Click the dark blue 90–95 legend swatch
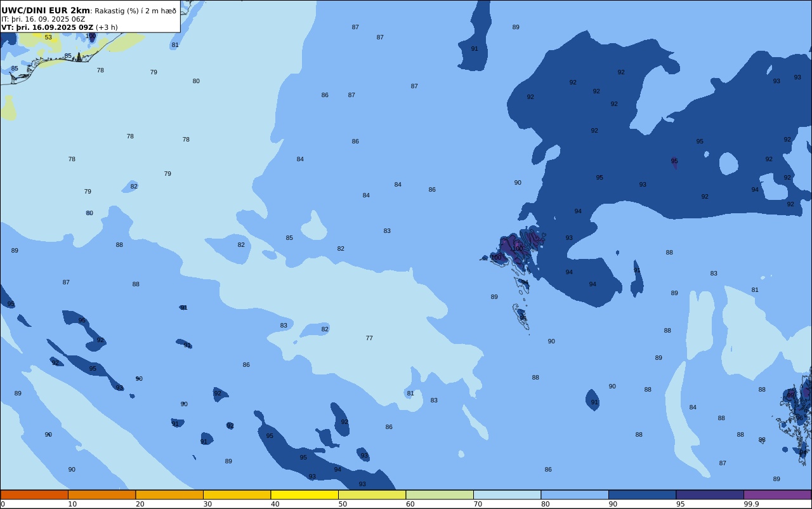This screenshot has height=509, width=812. (x=642, y=494)
